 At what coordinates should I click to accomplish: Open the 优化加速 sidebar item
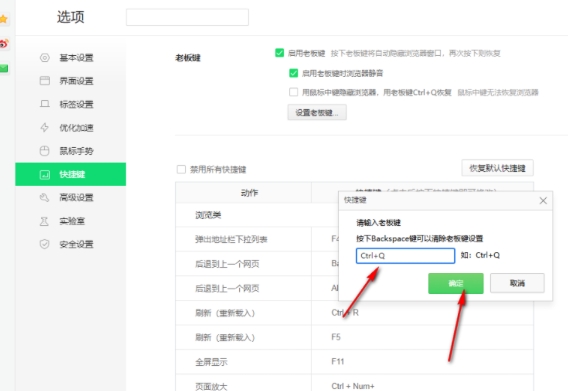(71, 128)
